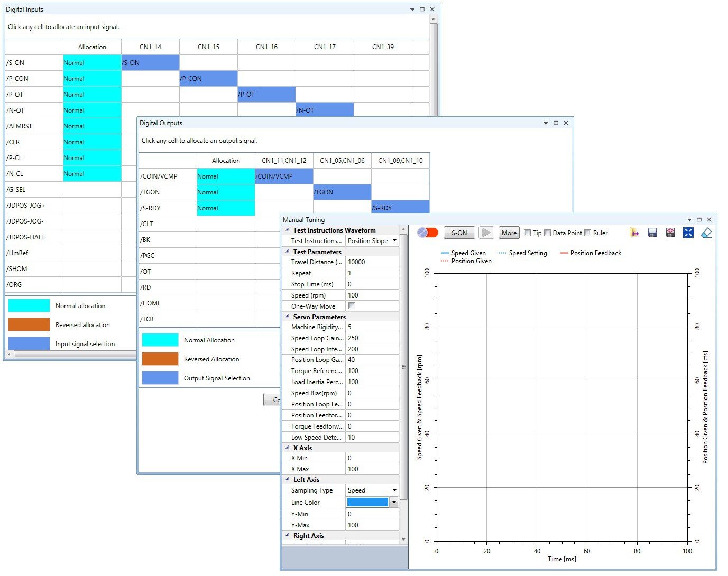Click the Normal allocation cell for /ALMRST
Screen dimensions: 728x576
point(92,126)
